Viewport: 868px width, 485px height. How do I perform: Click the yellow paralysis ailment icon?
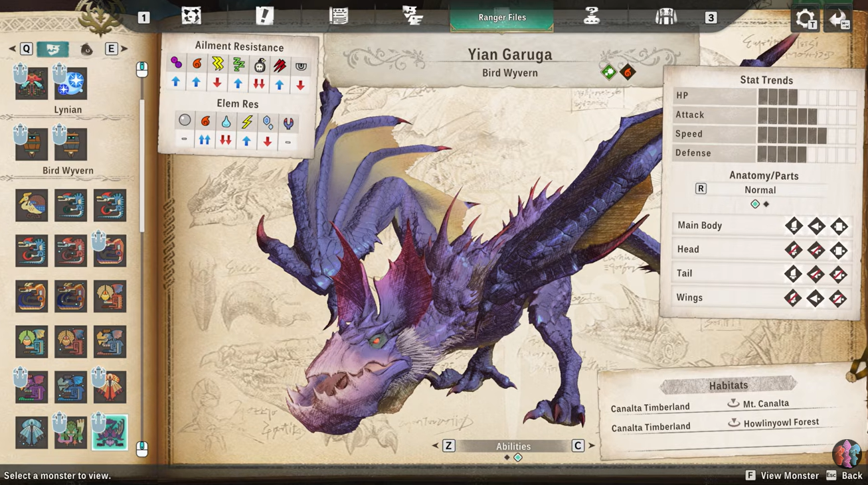217,64
